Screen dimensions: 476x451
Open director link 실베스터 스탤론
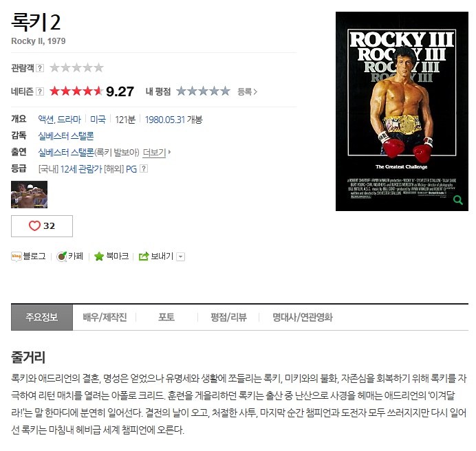(66, 136)
